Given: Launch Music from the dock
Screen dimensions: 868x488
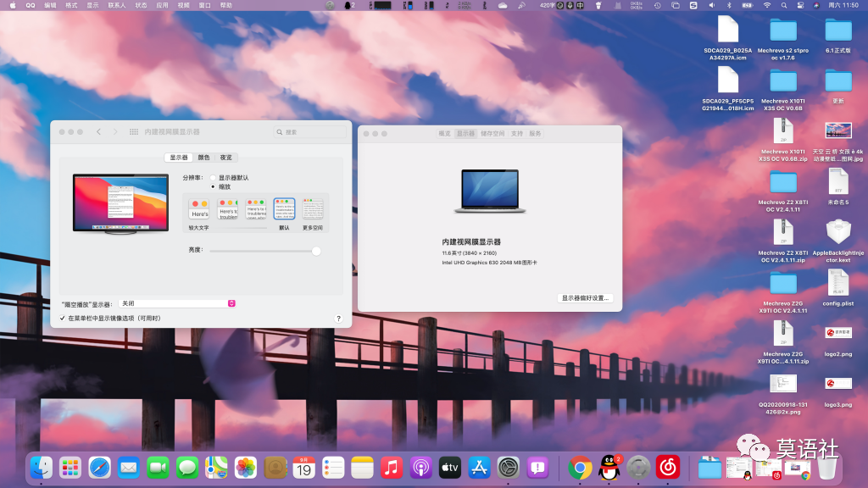Looking at the screenshot, I should 392,468.
